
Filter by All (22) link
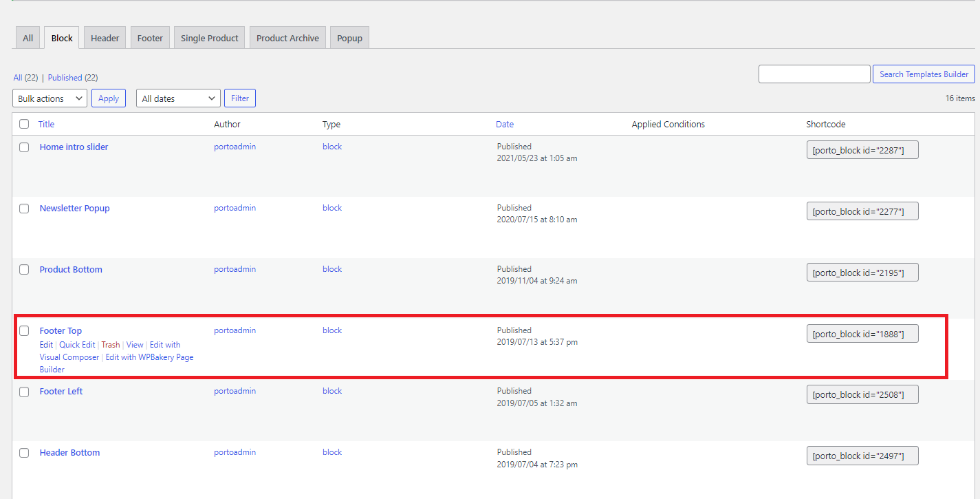pyautogui.click(x=25, y=78)
